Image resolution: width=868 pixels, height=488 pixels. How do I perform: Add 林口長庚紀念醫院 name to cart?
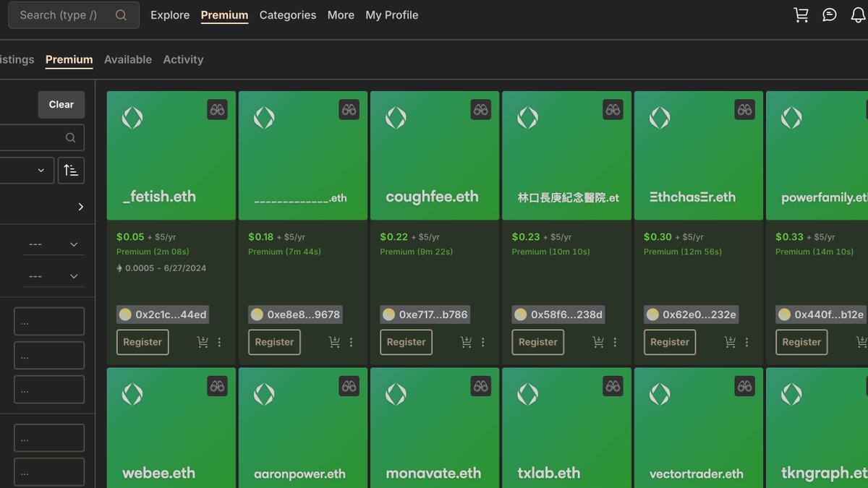click(x=598, y=342)
